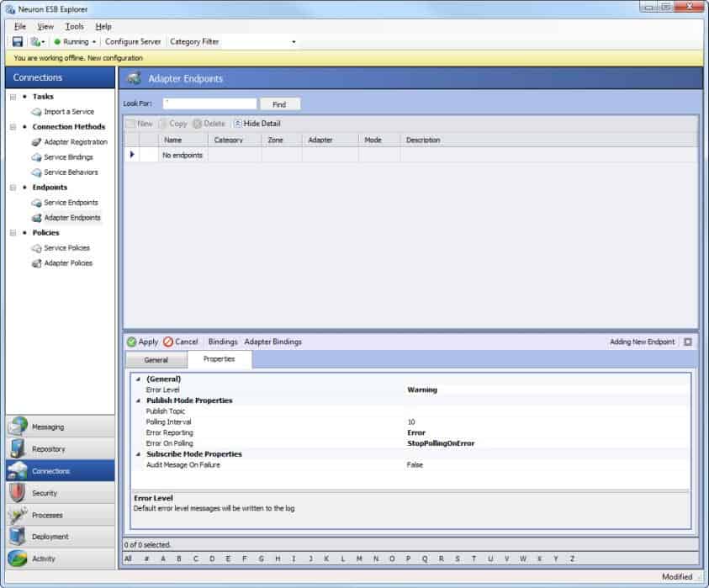
Task: Sort by the Adapter column header
Action: 330,140
